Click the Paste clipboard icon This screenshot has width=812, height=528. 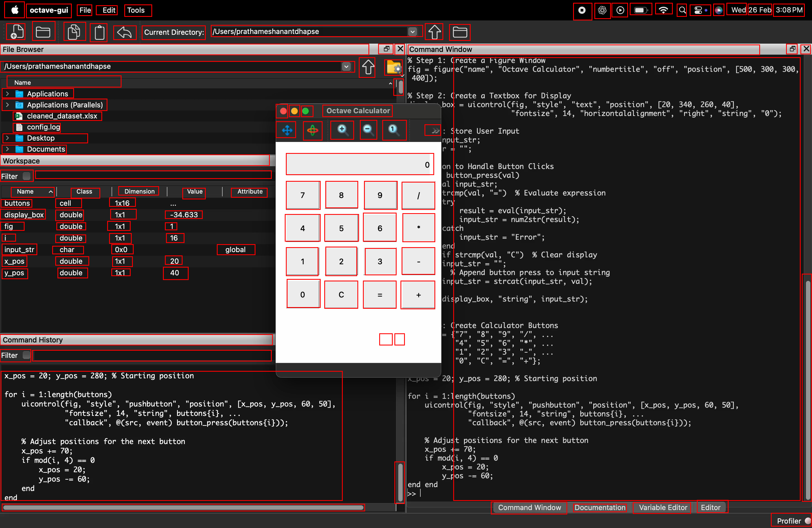(x=99, y=32)
